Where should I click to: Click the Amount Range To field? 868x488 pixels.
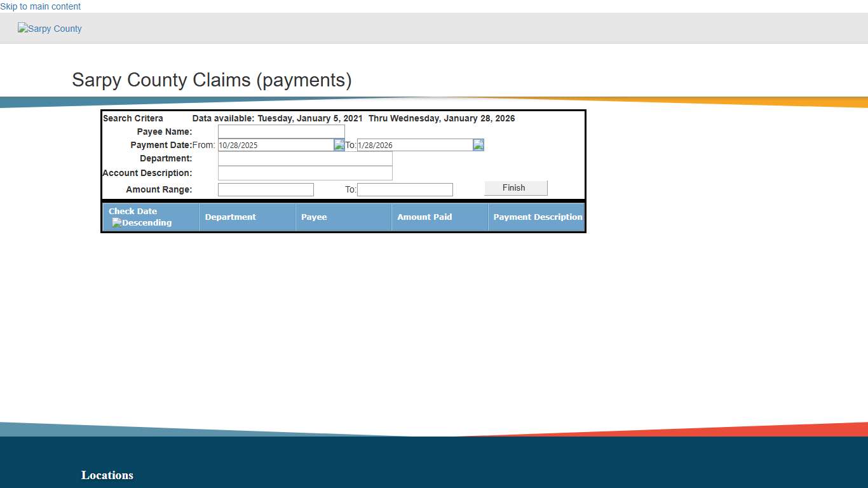point(405,189)
